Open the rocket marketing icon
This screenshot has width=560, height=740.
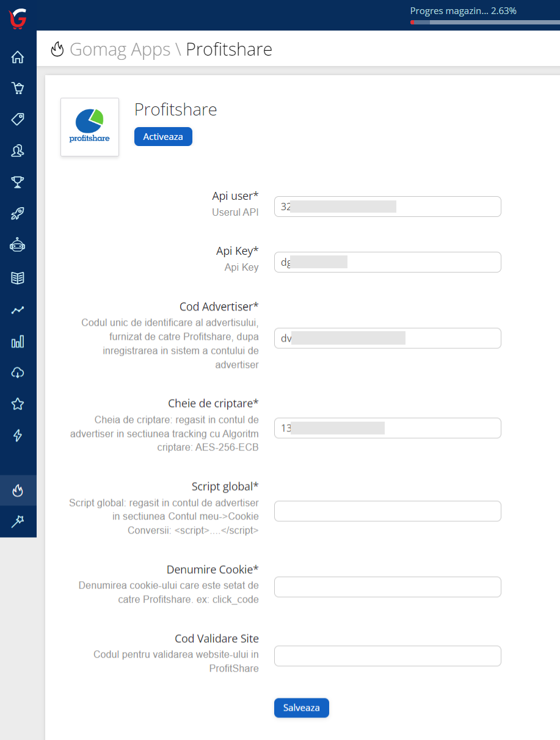(18, 213)
